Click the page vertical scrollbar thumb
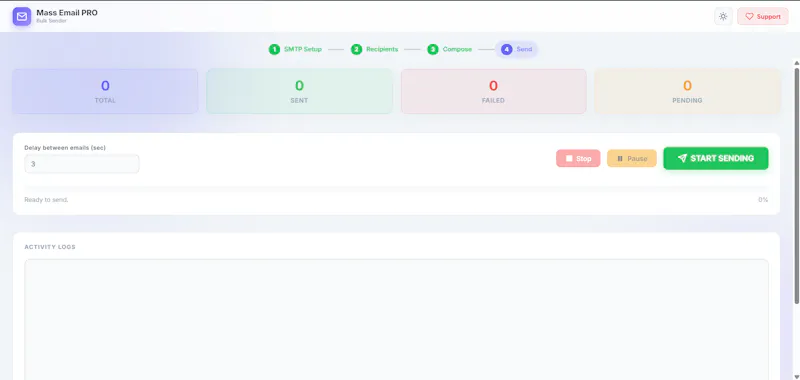This screenshot has width=800, height=380. pos(796,186)
